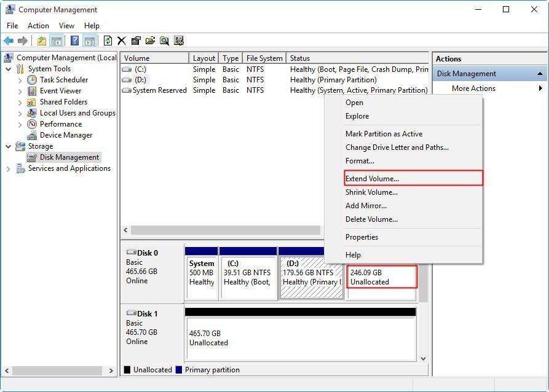Choose Explore in context menu
Image resolution: width=549 pixels, height=392 pixels.
point(403,116)
